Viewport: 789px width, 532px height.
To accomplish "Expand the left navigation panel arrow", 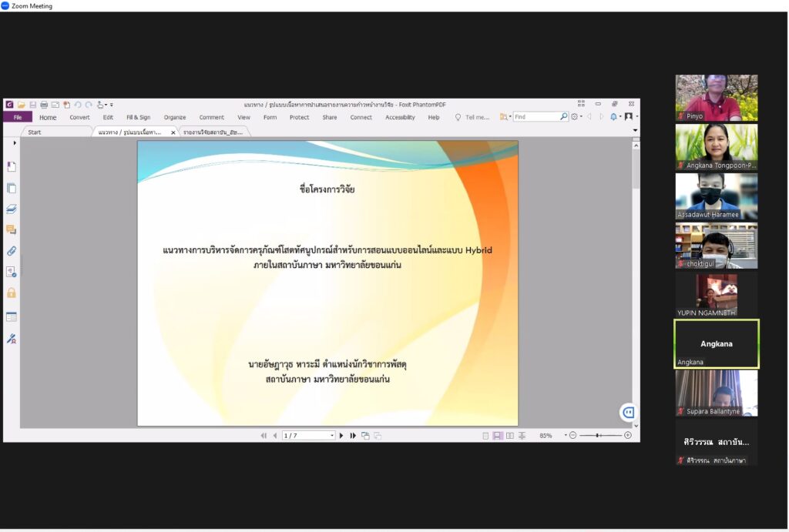I will [x=15, y=142].
